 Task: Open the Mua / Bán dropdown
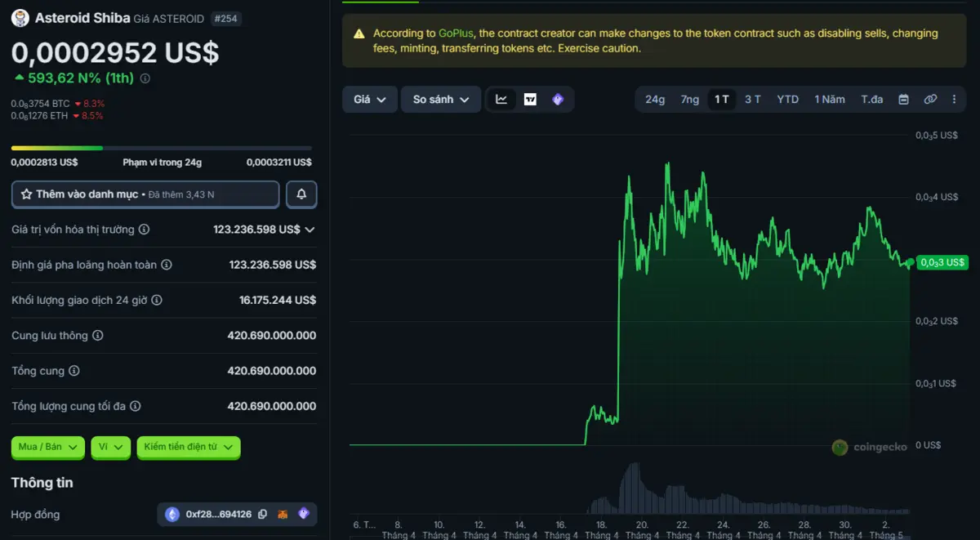[x=48, y=447]
